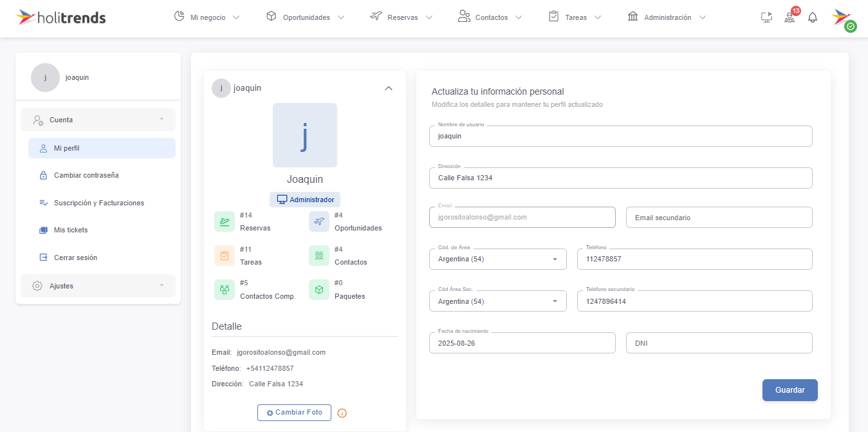Click the DNI field

[x=719, y=343]
